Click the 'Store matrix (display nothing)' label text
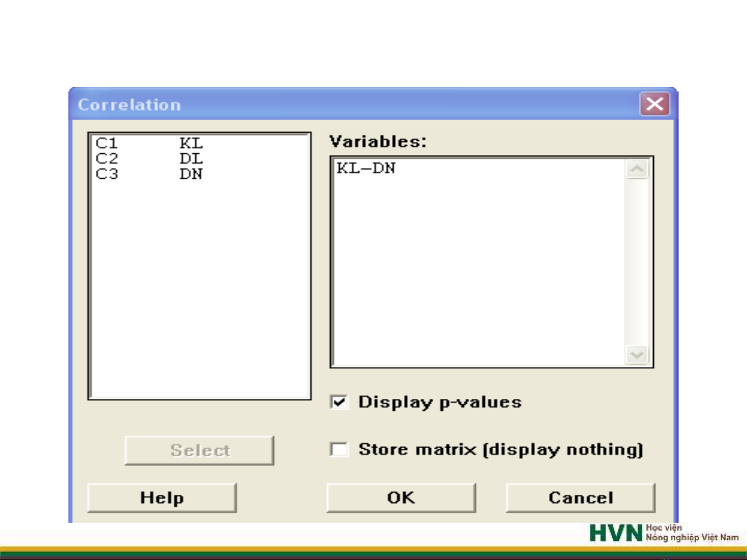The image size is (747, 560). (500, 449)
